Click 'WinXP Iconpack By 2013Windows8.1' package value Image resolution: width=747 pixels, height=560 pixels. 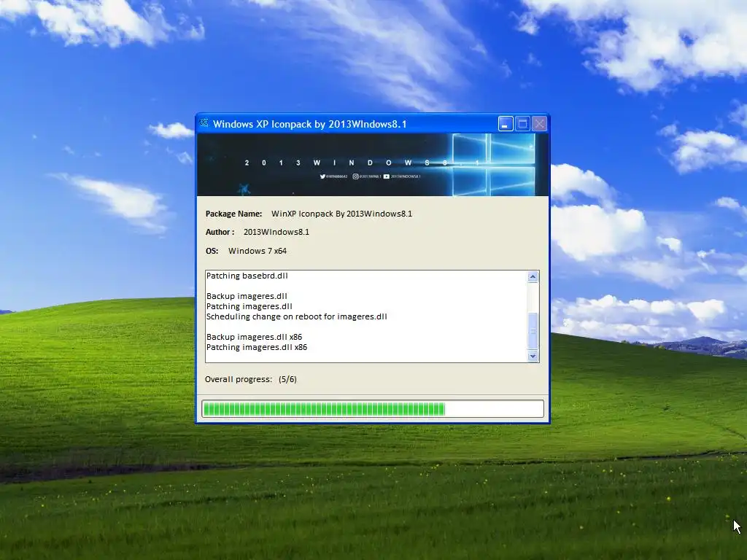[x=341, y=214]
